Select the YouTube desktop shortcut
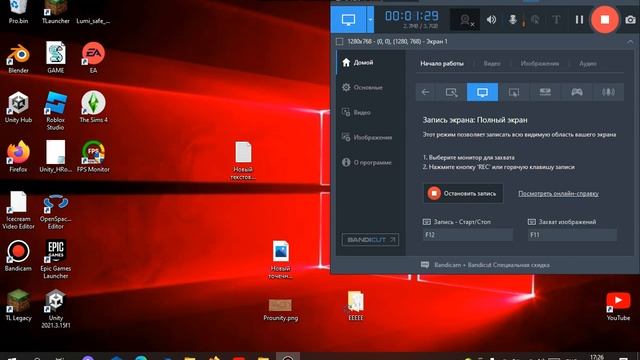The height and width of the screenshot is (360, 640). pyautogui.click(x=618, y=306)
